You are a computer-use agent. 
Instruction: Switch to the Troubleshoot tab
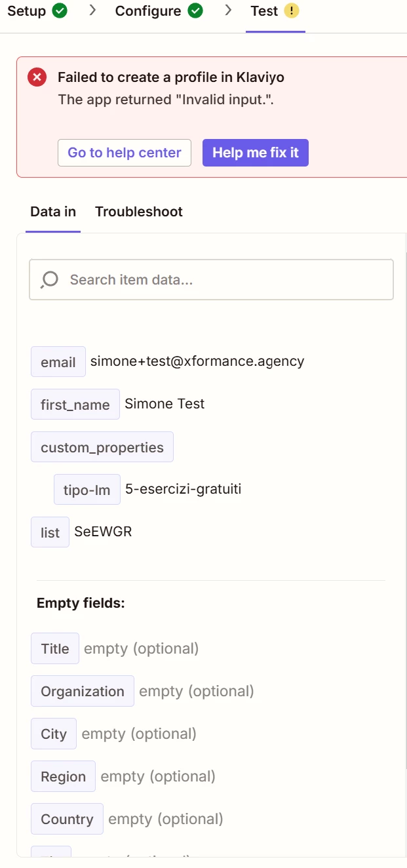[x=139, y=212]
